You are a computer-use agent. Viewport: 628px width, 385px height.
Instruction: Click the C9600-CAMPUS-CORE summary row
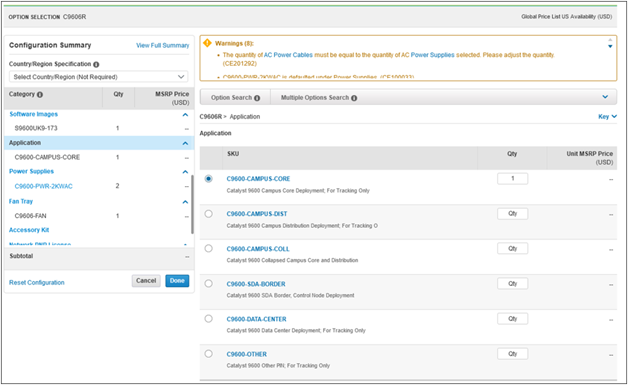pos(99,157)
